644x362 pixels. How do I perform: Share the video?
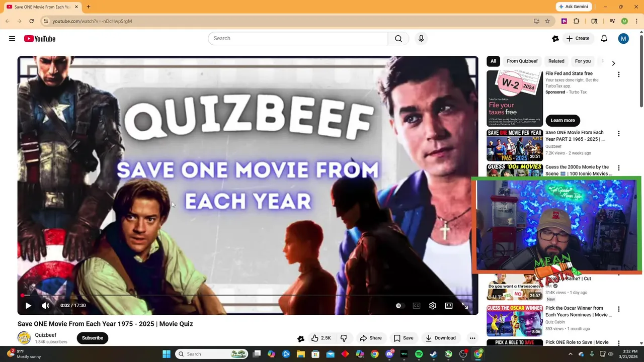pyautogui.click(x=371, y=338)
